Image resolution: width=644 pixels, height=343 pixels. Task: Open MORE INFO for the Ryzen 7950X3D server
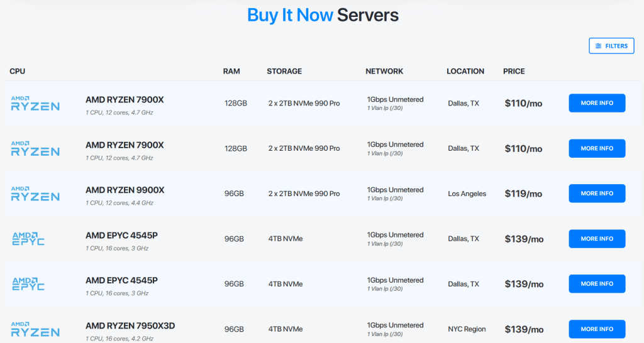(597, 329)
